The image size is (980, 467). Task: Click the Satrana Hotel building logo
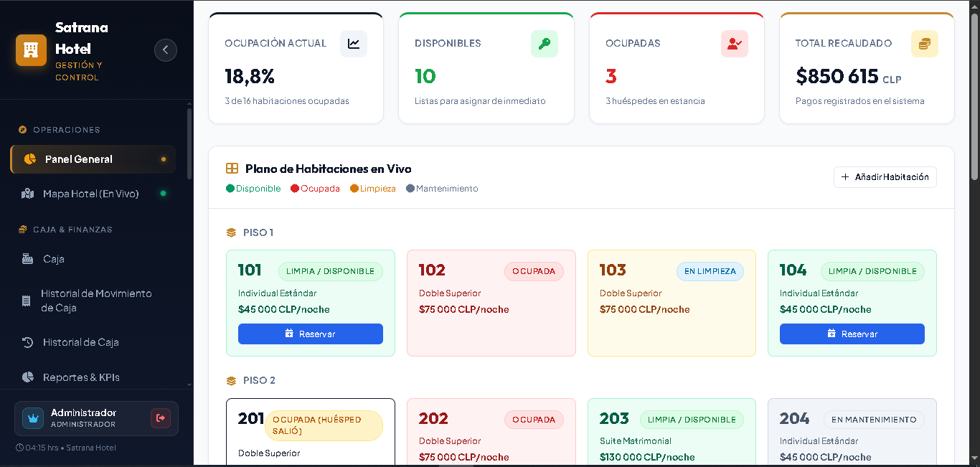pos(31,50)
